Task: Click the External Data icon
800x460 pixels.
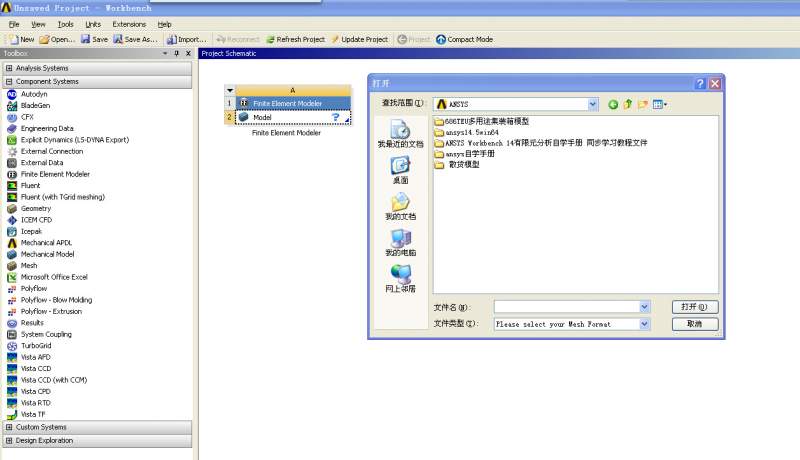Action: click(x=12, y=163)
